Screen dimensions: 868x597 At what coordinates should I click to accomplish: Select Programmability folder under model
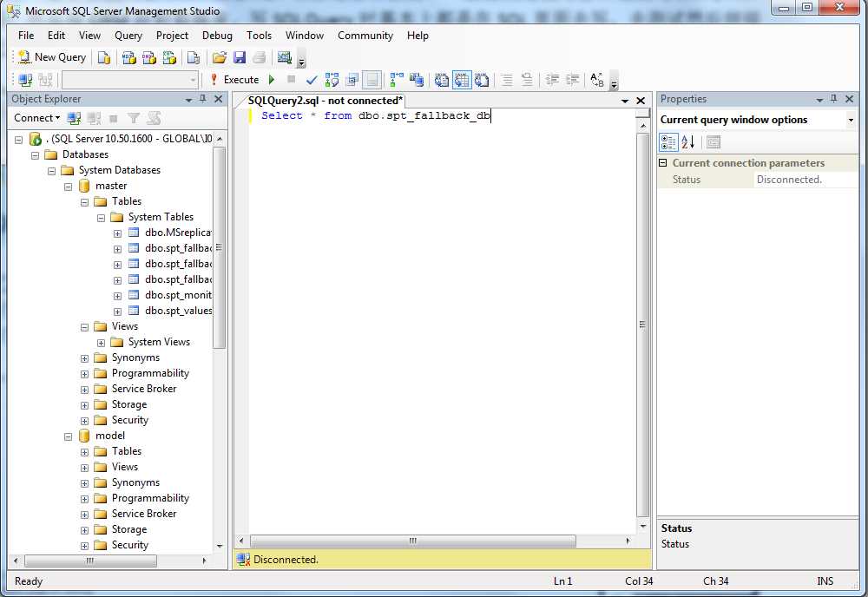tap(150, 498)
